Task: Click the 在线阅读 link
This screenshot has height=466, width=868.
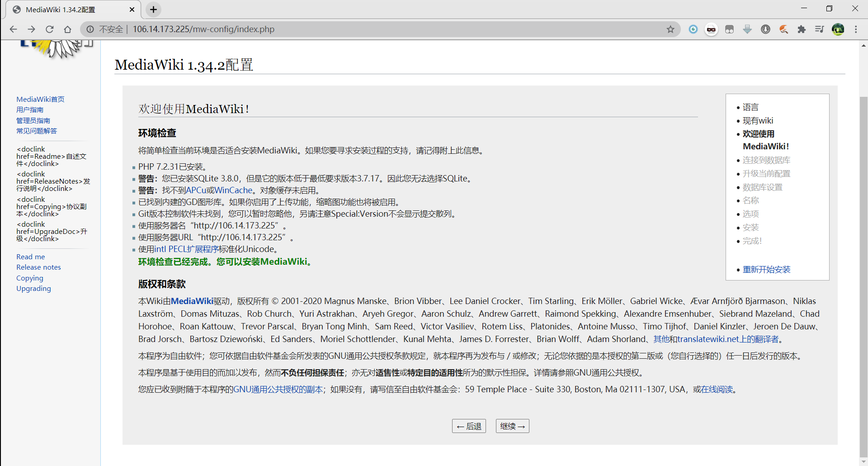Action: tap(717, 390)
